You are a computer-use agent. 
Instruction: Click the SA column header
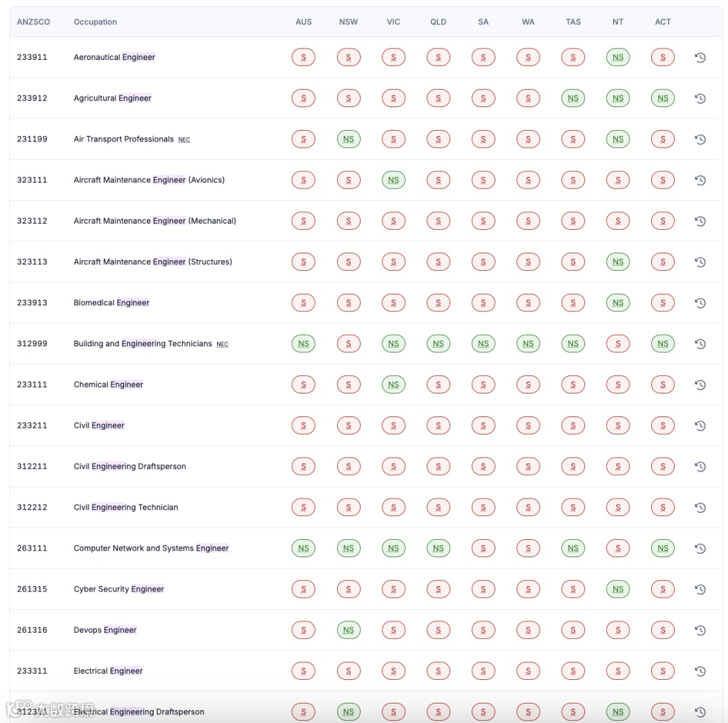(483, 22)
